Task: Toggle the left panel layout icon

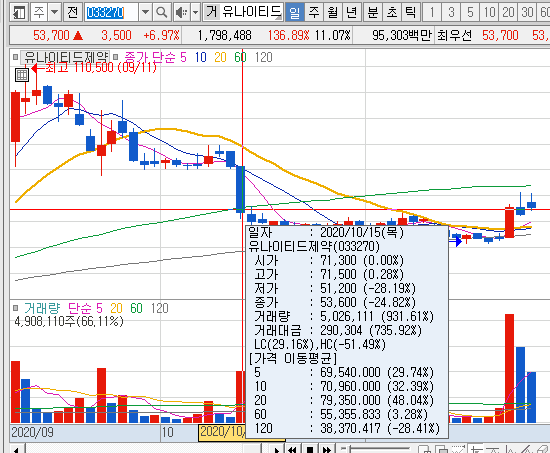Action: pos(19,13)
